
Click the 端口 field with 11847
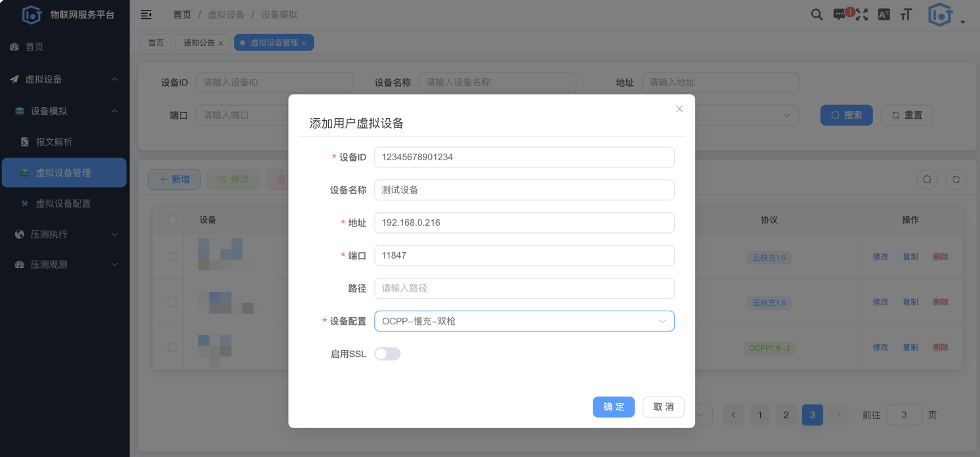pyautogui.click(x=524, y=255)
